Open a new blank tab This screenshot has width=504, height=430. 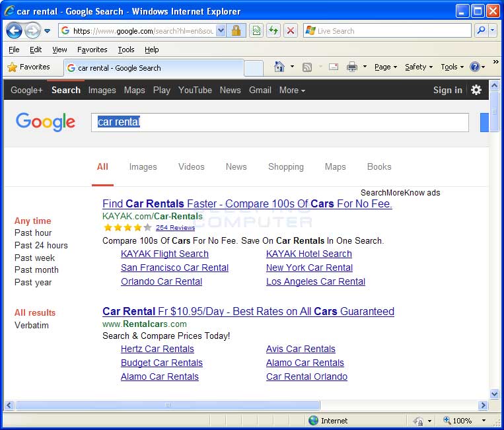click(254, 69)
